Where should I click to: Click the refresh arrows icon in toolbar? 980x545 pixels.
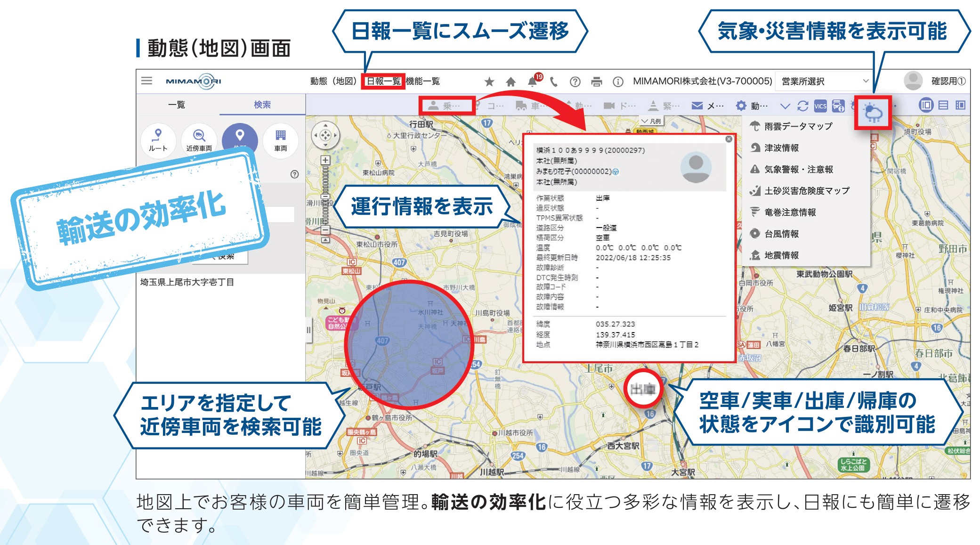[803, 106]
